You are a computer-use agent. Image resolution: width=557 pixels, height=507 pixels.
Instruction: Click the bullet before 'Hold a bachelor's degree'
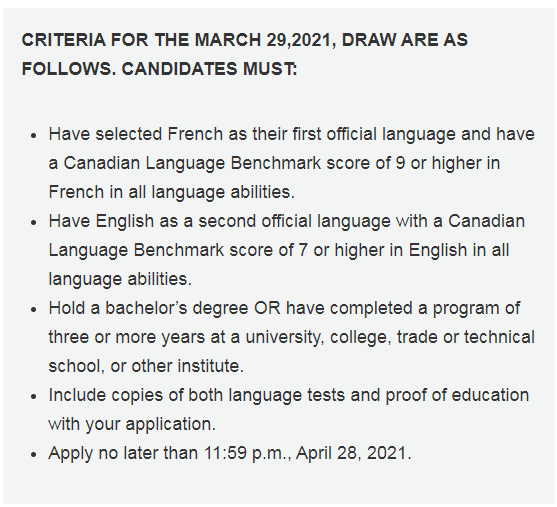click(x=34, y=309)
